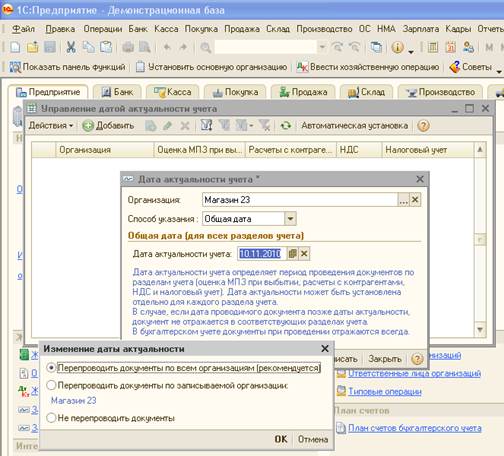Click the Search magnifier icon
Image resolution: width=504 pixels, height=456 pixels.
click(x=206, y=48)
